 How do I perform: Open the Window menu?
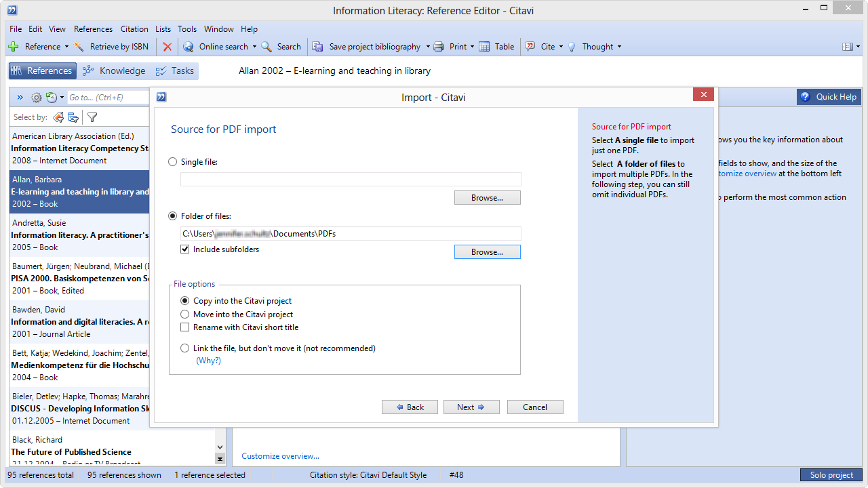219,29
